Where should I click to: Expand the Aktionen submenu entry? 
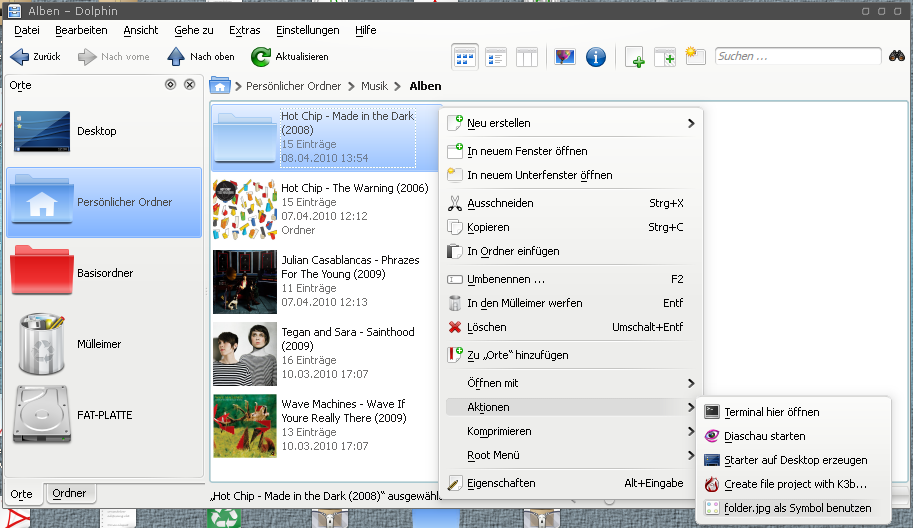coord(571,407)
